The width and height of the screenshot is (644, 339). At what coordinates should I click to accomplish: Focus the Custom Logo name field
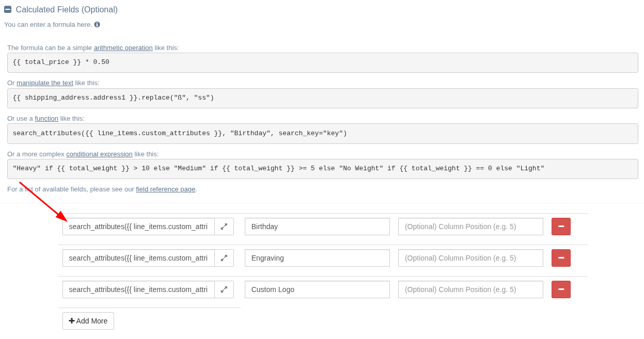point(317,289)
